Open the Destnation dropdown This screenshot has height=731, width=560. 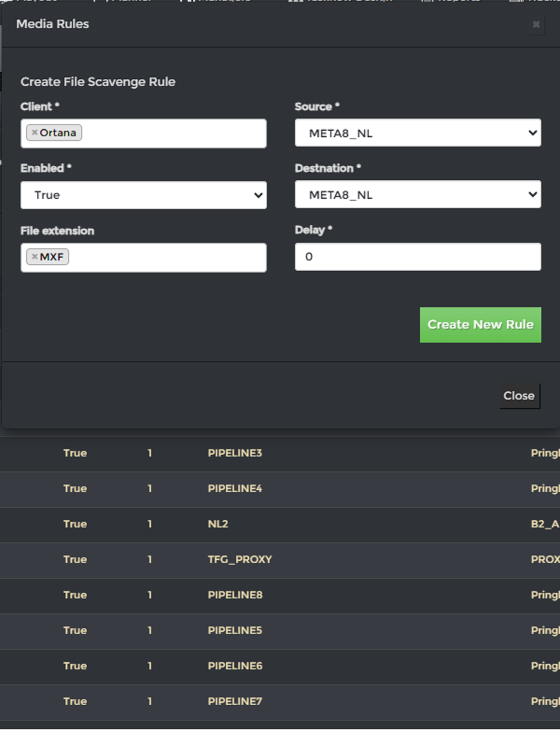coord(418,195)
